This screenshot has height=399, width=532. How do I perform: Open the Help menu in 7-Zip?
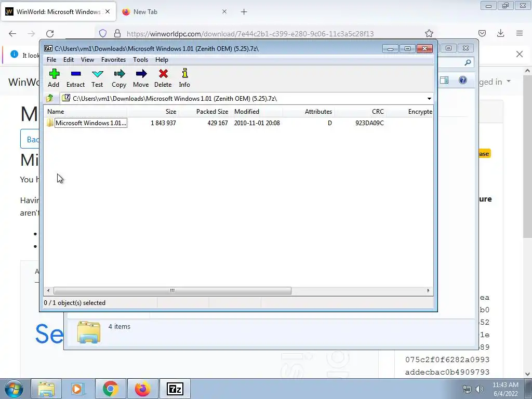tap(162, 60)
